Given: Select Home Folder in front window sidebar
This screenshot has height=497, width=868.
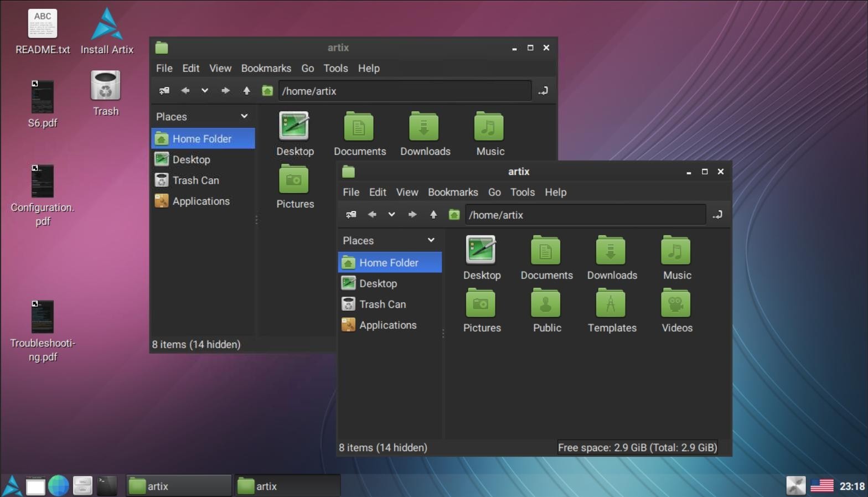Looking at the screenshot, I should (x=390, y=262).
